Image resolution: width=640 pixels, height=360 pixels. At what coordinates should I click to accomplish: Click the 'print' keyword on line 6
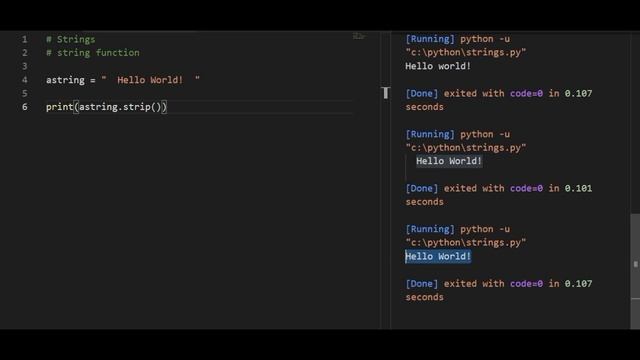pyautogui.click(x=59, y=107)
